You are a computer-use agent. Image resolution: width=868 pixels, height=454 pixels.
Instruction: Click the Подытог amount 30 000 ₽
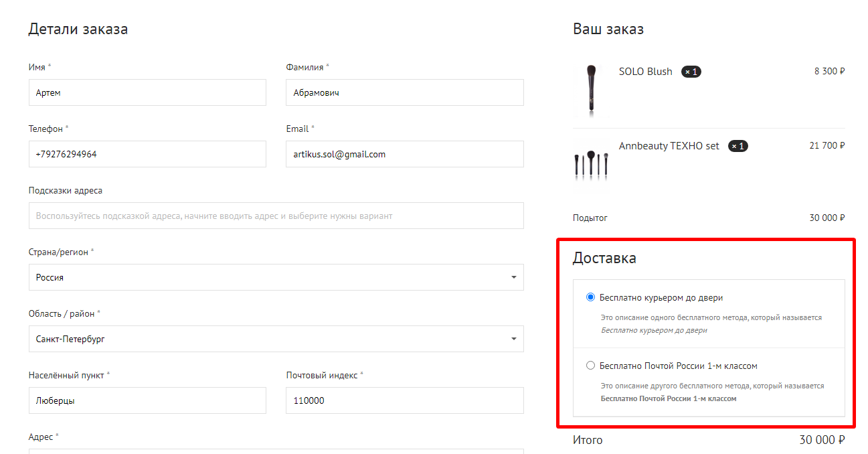click(827, 218)
